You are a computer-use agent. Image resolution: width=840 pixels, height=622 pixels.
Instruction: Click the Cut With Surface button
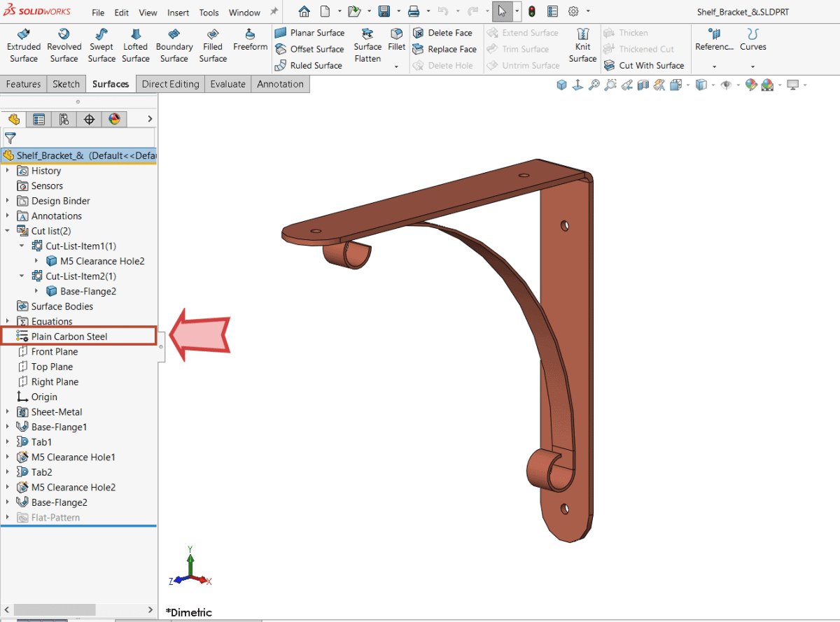pos(644,65)
